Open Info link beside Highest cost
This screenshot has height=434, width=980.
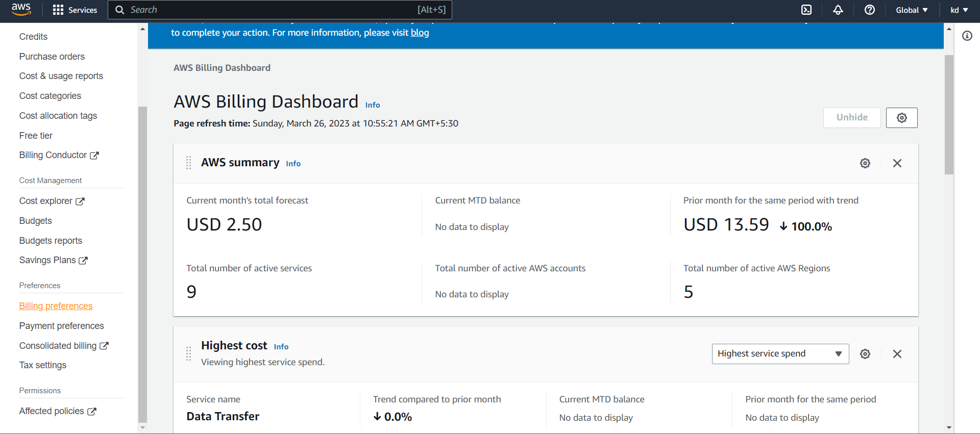tap(281, 347)
